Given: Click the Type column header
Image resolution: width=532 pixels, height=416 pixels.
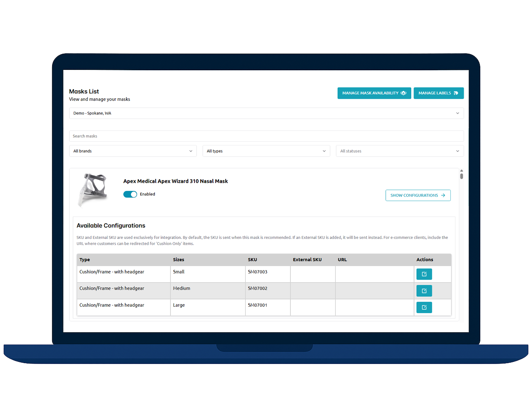Looking at the screenshot, I should coord(85,260).
